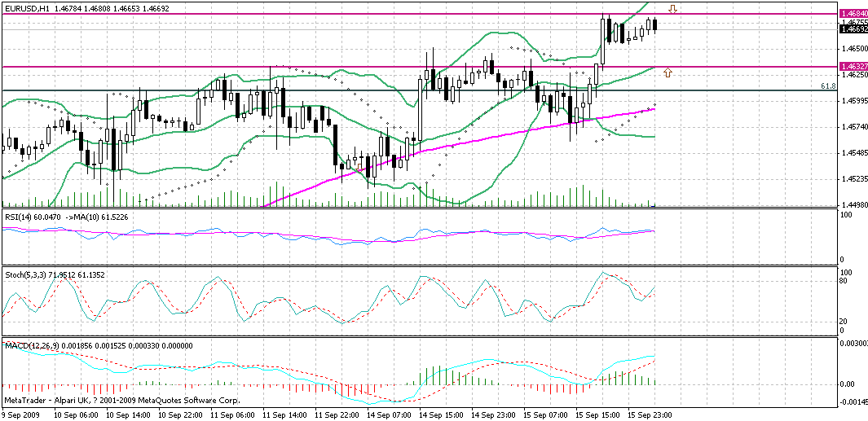Select the 61.8 Fibonacci level label
Viewport: 868px width, 421px height.
(829, 86)
